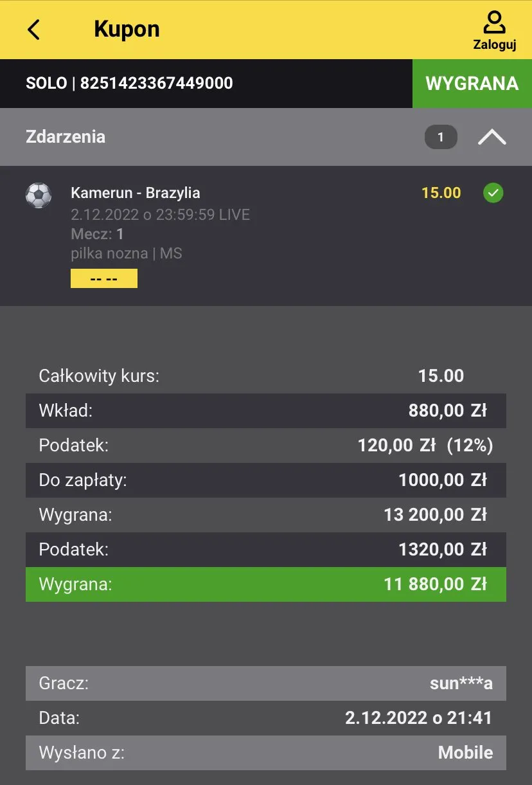This screenshot has height=785, width=532.
Task: Select the green final Wygrana row
Action: click(266, 584)
